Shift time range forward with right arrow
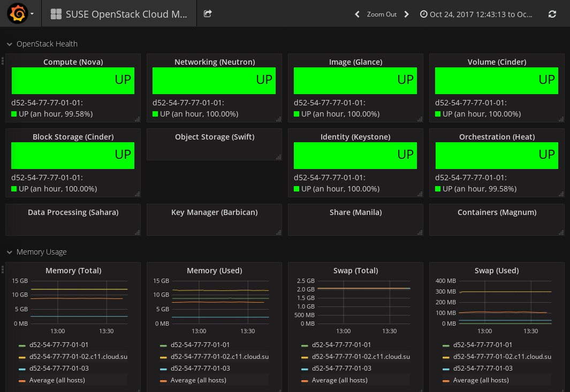 [x=407, y=14]
